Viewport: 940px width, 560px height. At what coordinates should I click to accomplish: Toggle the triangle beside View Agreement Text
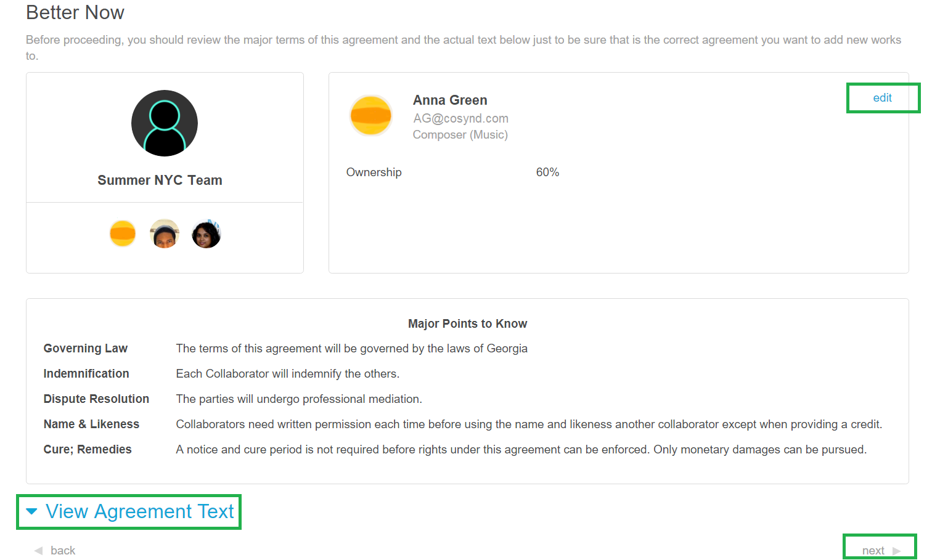(32, 511)
